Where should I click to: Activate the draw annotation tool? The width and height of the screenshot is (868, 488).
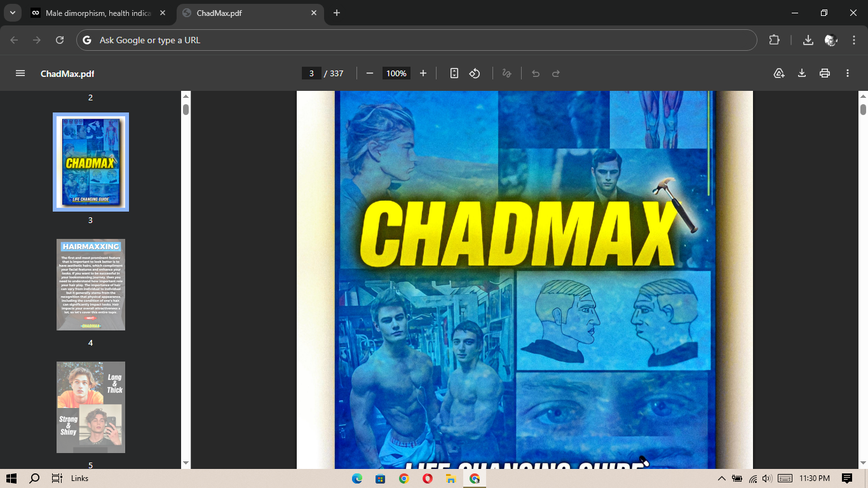pos(506,73)
